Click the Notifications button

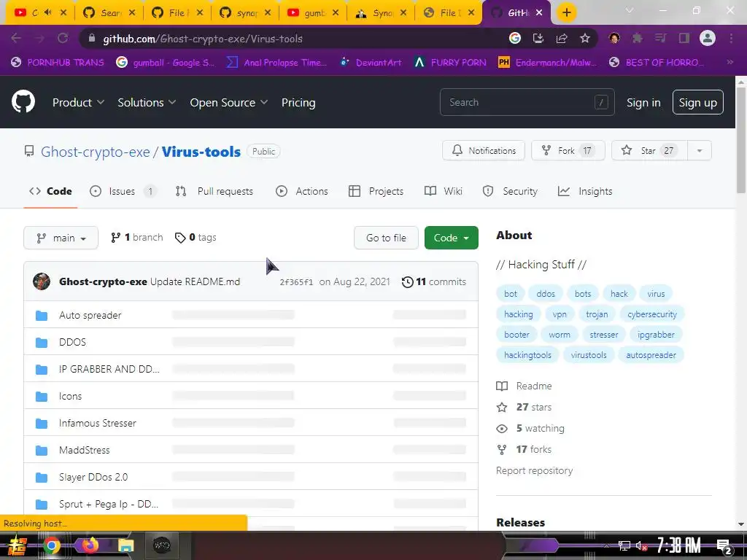pos(484,150)
